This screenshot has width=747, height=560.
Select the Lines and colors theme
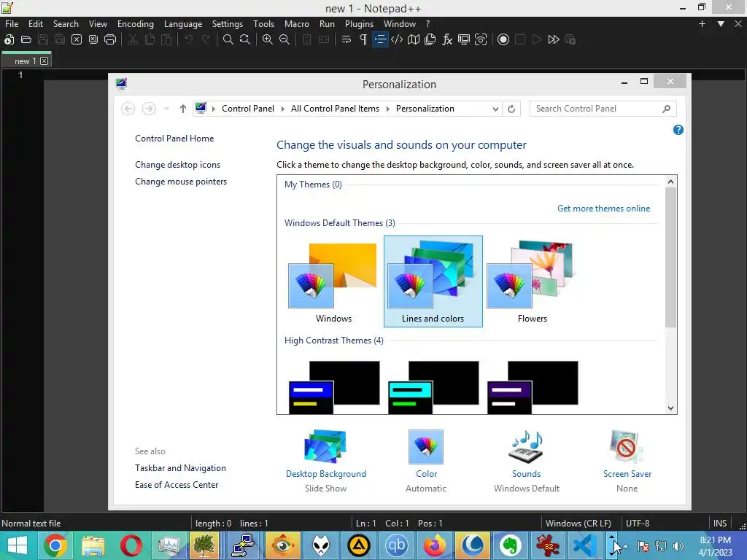[433, 281]
